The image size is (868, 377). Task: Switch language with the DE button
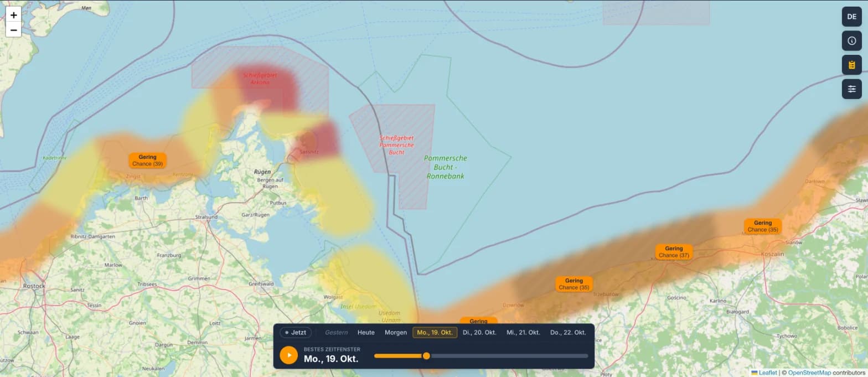pyautogui.click(x=851, y=17)
